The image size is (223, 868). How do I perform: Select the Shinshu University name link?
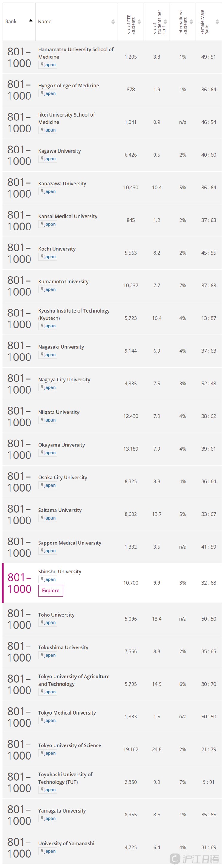point(59,571)
